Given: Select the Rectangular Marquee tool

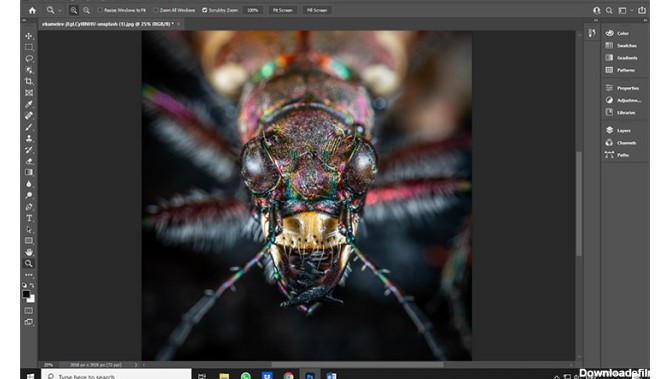Looking at the screenshot, I should [x=29, y=47].
